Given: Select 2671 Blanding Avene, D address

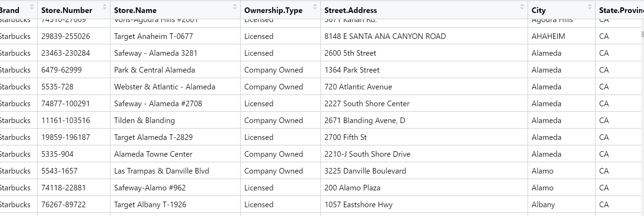Looking at the screenshot, I should pyautogui.click(x=365, y=120).
